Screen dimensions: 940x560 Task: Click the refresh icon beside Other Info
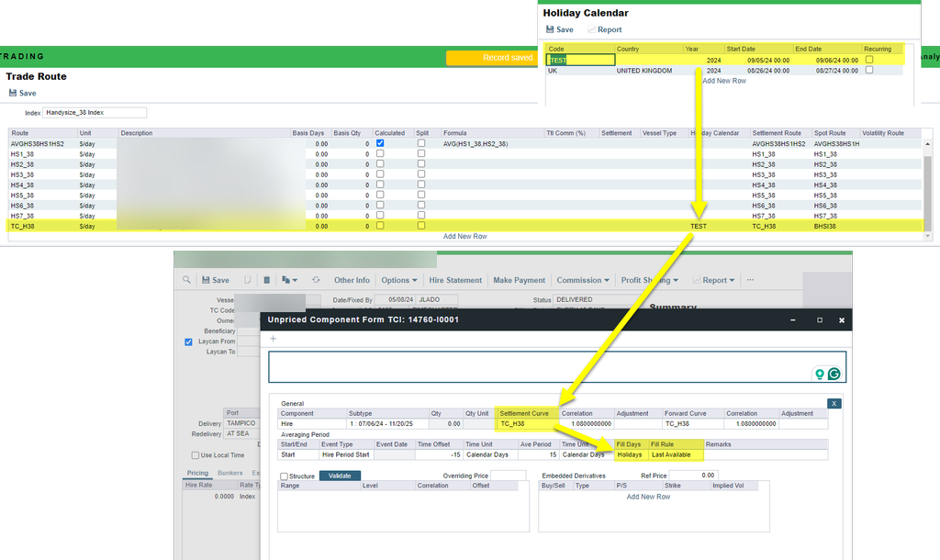pos(316,280)
